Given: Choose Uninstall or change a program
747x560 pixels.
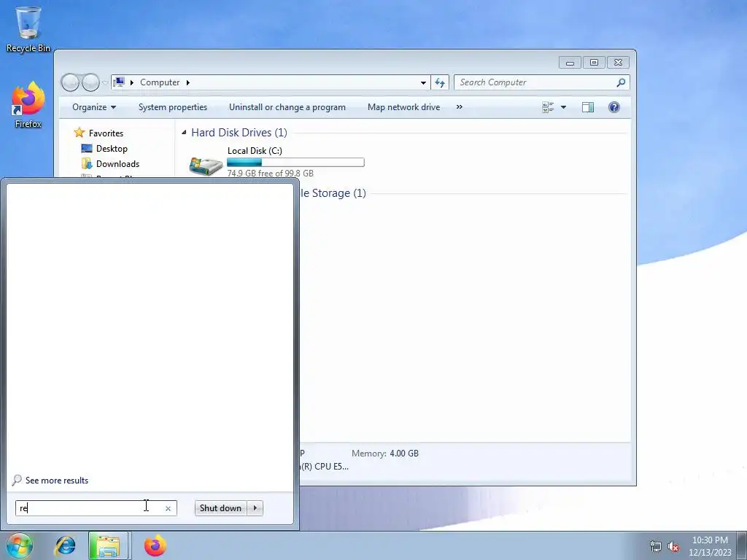Looking at the screenshot, I should [287, 107].
